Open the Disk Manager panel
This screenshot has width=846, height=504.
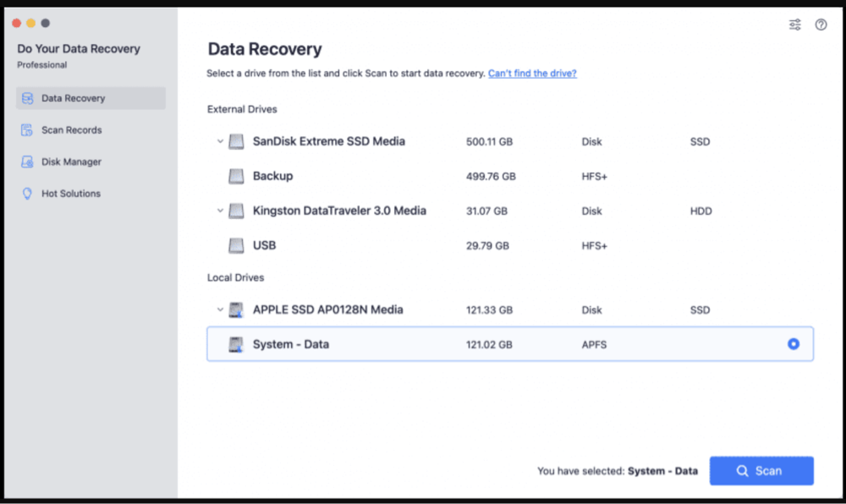[x=27, y=162]
